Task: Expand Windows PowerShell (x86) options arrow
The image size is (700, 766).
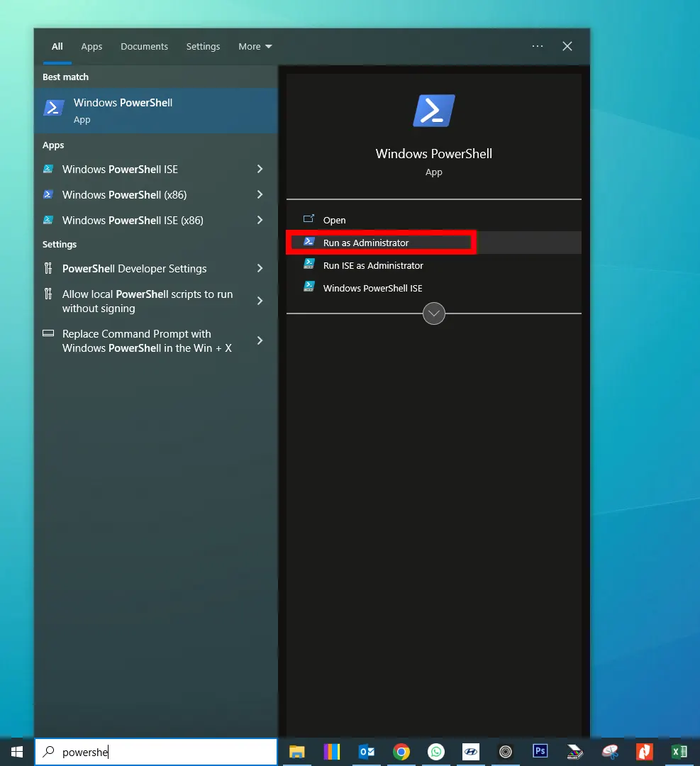Action: [260, 194]
